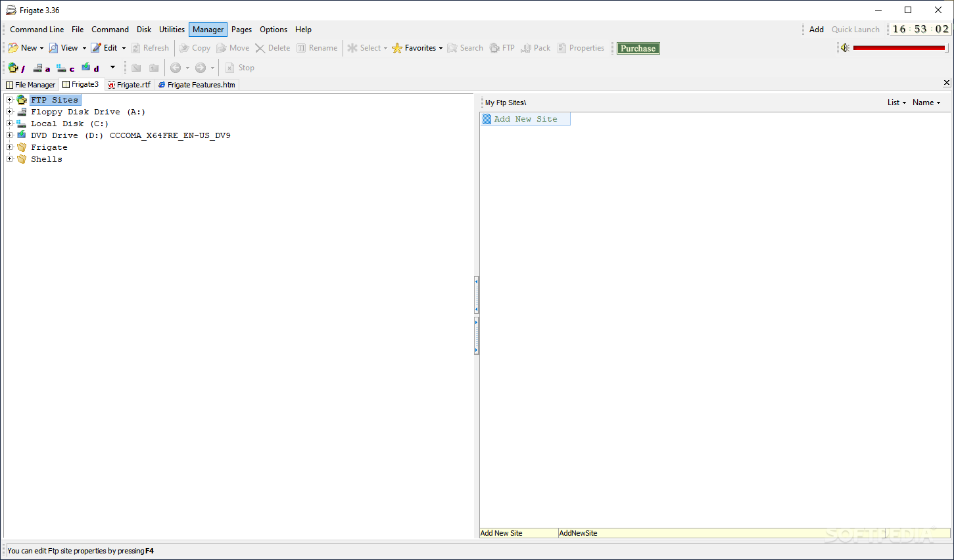Switch to floppy drive a icon
Screen dimensions: 954x560
click(41, 68)
